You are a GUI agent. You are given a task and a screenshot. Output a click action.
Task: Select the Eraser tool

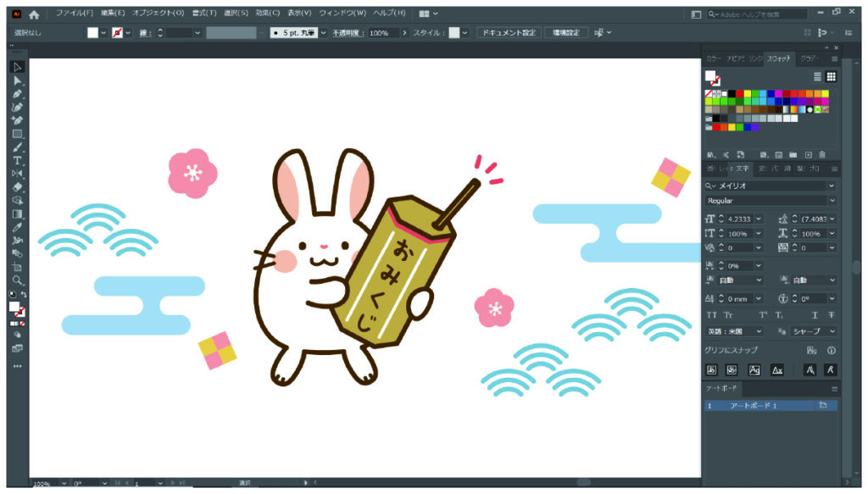[17, 187]
